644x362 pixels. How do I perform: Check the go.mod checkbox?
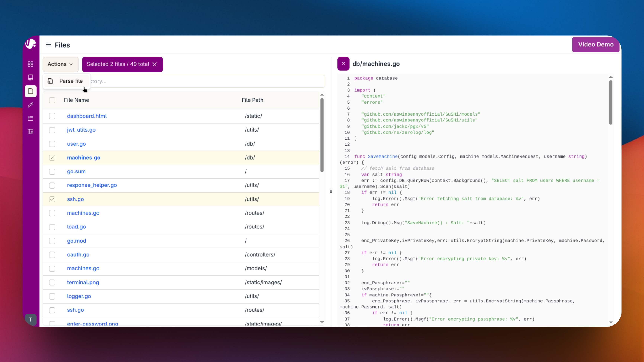[x=52, y=241]
